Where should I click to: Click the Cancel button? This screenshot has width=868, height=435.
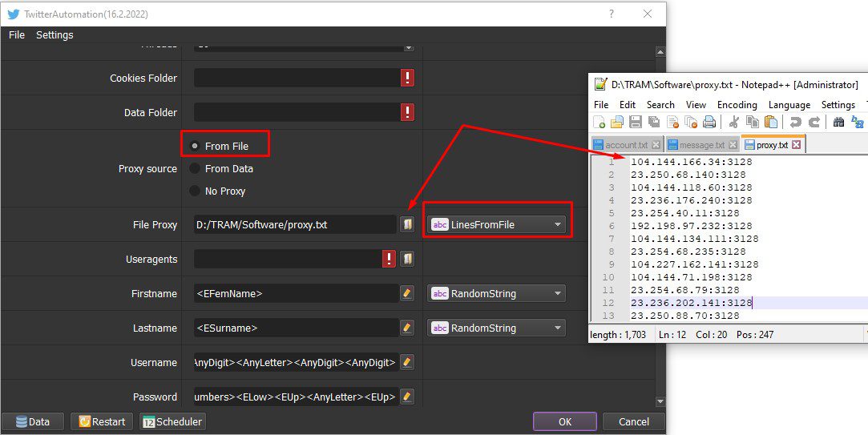click(634, 421)
